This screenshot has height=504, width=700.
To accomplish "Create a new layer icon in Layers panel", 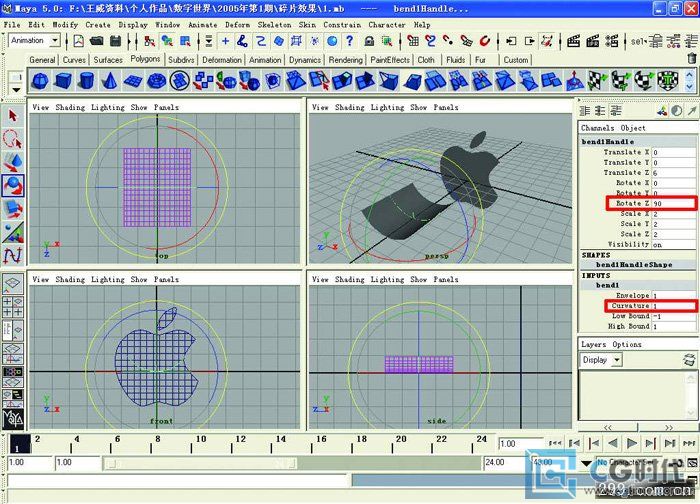I will [x=689, y=359].
